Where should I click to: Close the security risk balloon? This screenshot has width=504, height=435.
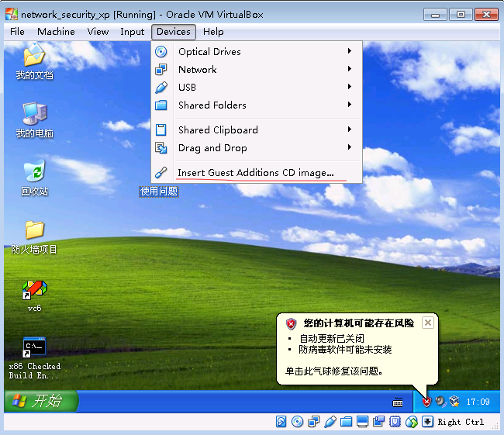coord(428,323)
